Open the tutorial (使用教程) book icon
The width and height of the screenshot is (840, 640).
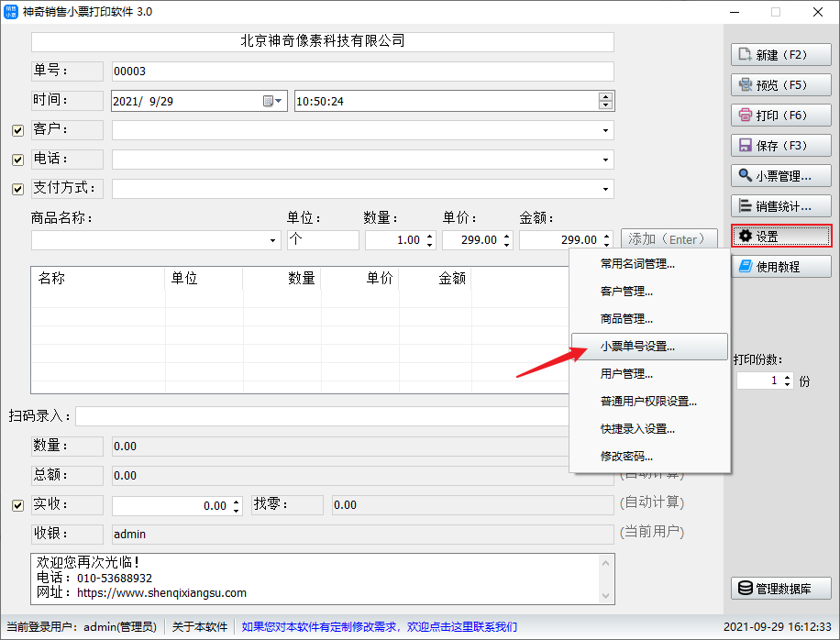pos(745,267)
